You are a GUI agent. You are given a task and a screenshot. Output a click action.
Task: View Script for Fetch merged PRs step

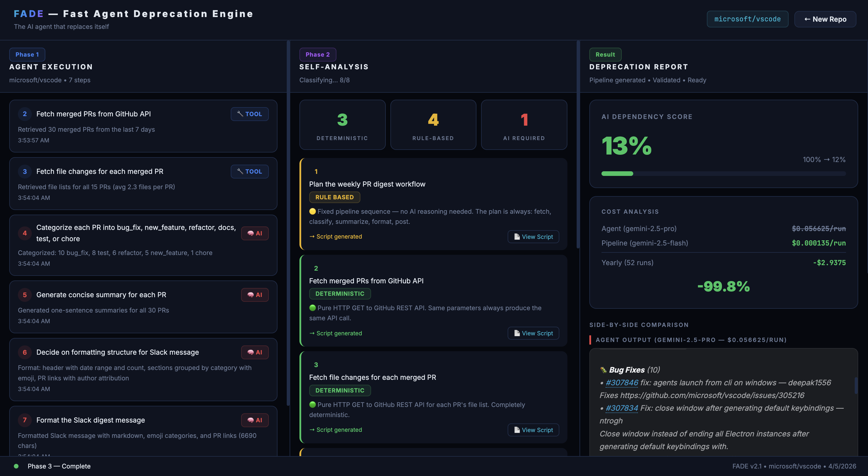pyautogui.click(x=533, y=333)
